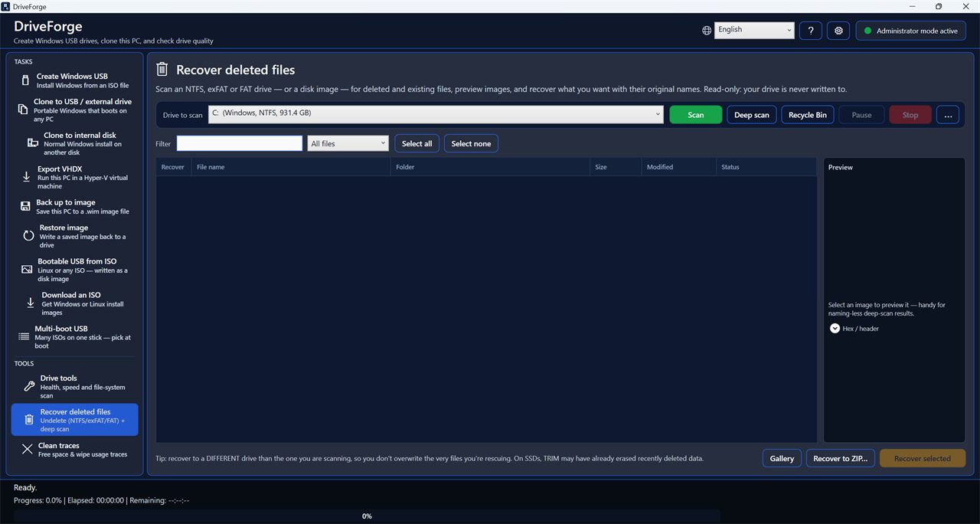Screen dimensions: 980x524
Task: Open the Create Windows USB task
Action: tap(74, 80)
